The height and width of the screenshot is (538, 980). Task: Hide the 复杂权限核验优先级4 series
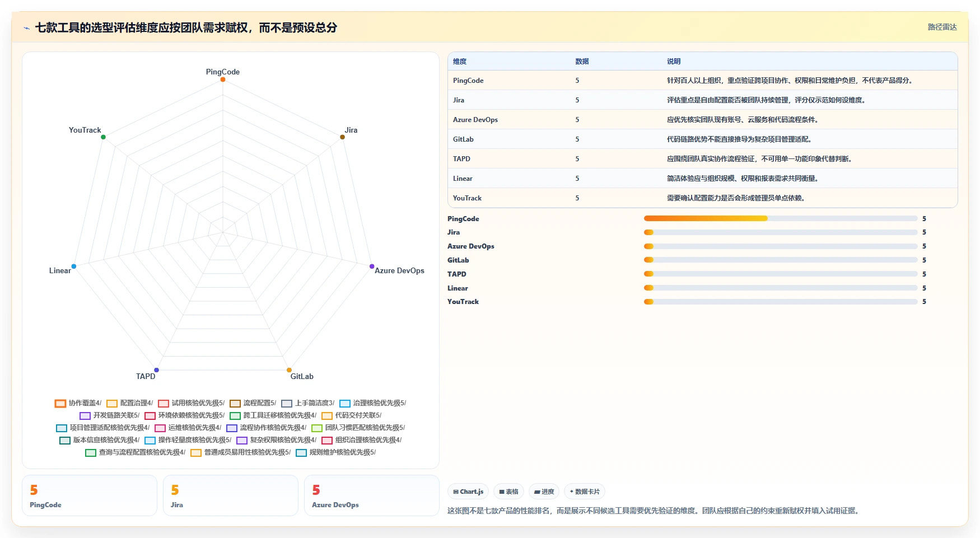[277, 440]
